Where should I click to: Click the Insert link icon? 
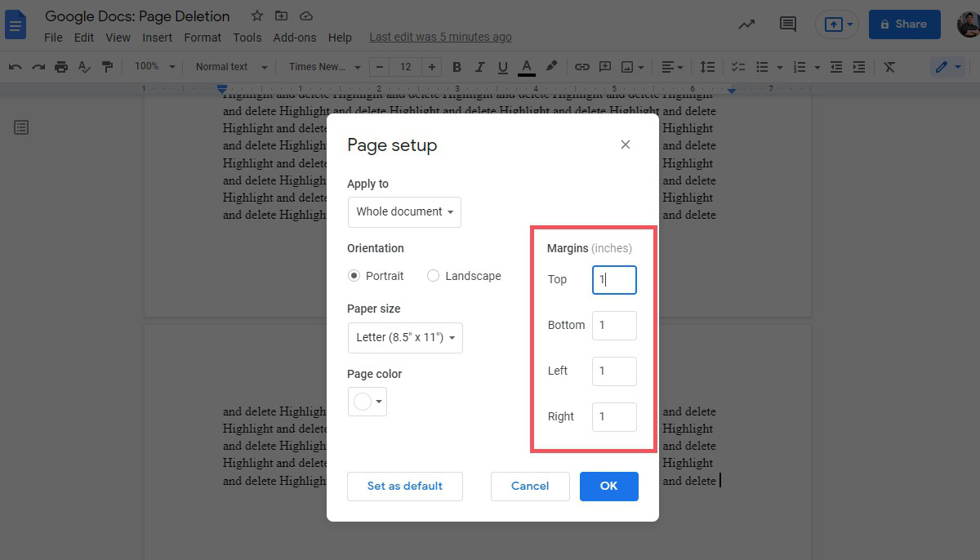tap(581, 67)
